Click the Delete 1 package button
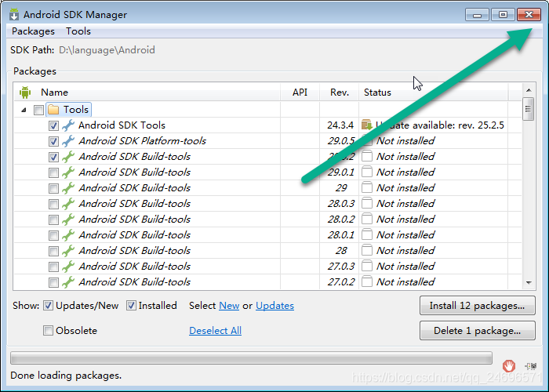The width and height of the screenshot is (549, 392). (477, 331)
